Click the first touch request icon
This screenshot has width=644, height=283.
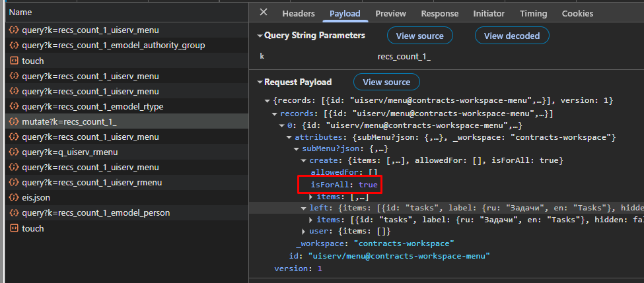(14, 61)
